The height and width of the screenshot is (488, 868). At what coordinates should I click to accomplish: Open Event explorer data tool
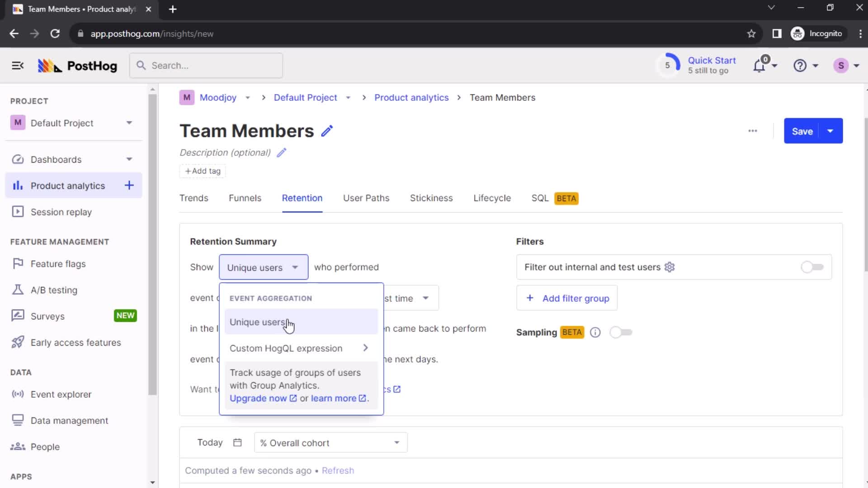(61, 394)
